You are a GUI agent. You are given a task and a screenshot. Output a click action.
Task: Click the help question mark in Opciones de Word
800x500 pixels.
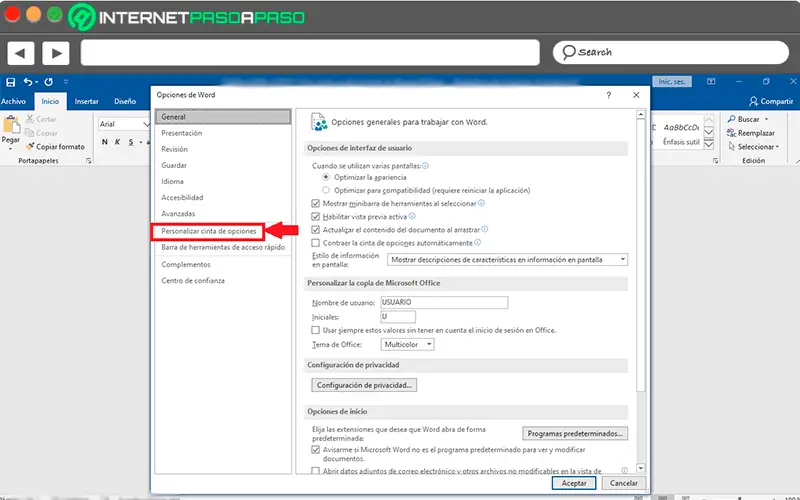pos(609,95)
